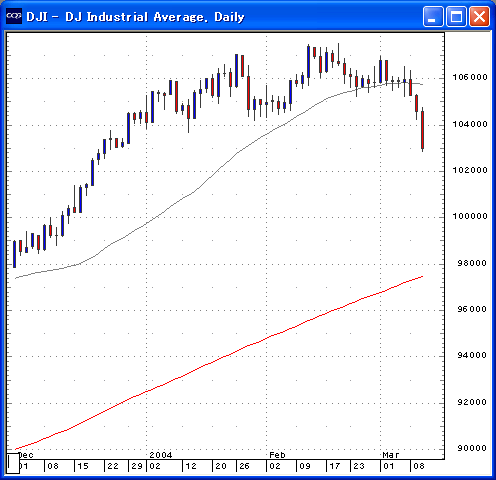Viewport: 496px width, 480px height.
Task: Click the 100000 price axis label
Action: (470, 216)
